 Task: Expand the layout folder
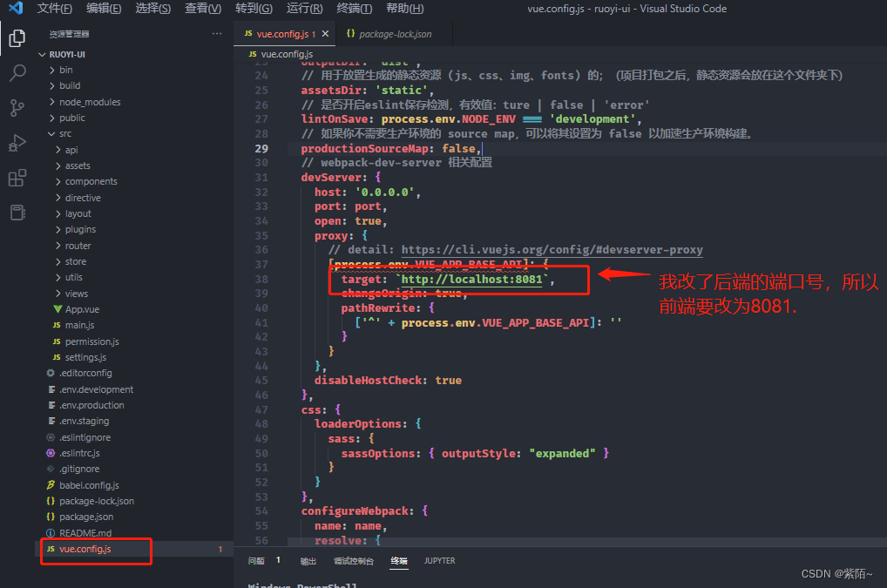coord(58,213)
